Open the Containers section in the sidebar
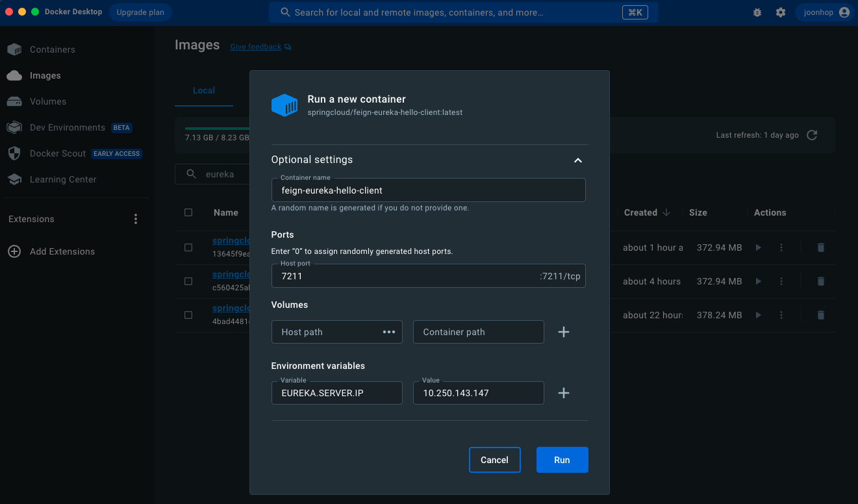This screenshot has height=504, width=858. coord(52,49)
